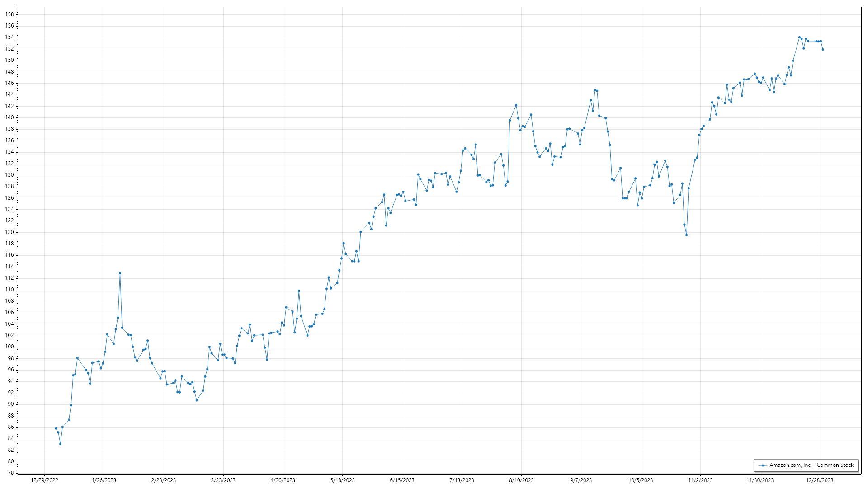Select the 8/10/2023 x-axis date label
868x488 pixels.
521,480
